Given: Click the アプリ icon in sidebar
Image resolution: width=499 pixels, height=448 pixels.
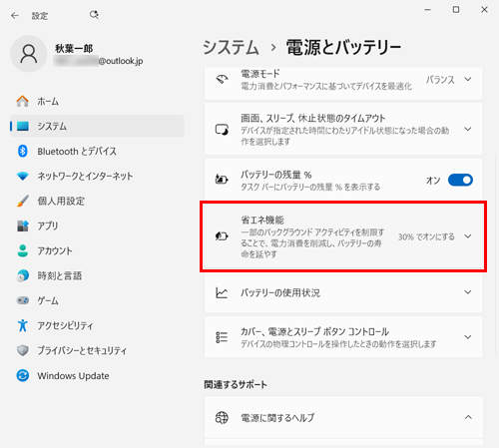Looking at the screenshot, I should coord(23,225).
